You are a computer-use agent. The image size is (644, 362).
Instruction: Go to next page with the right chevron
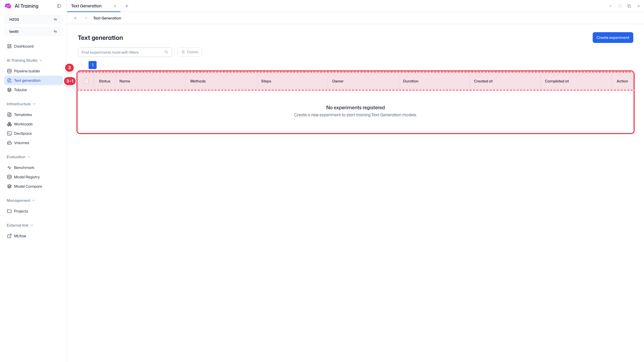pos(103,65)
